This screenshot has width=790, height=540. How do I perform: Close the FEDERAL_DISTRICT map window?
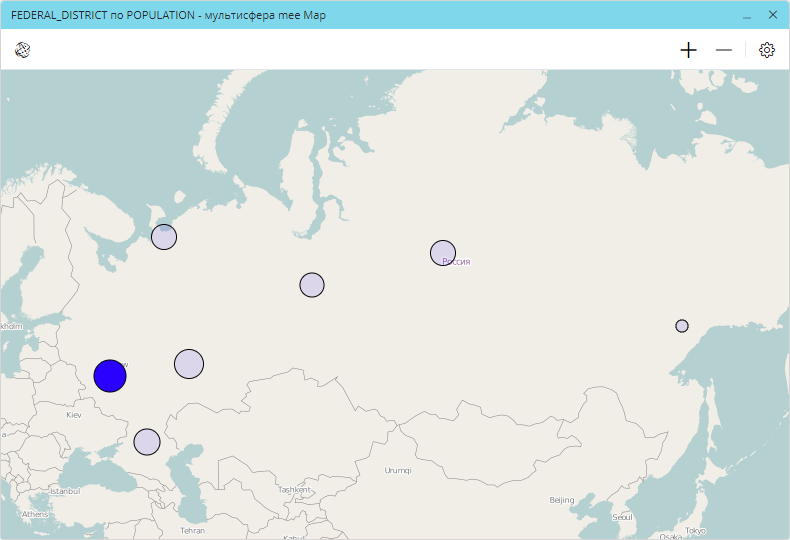[x=772, y=16]
